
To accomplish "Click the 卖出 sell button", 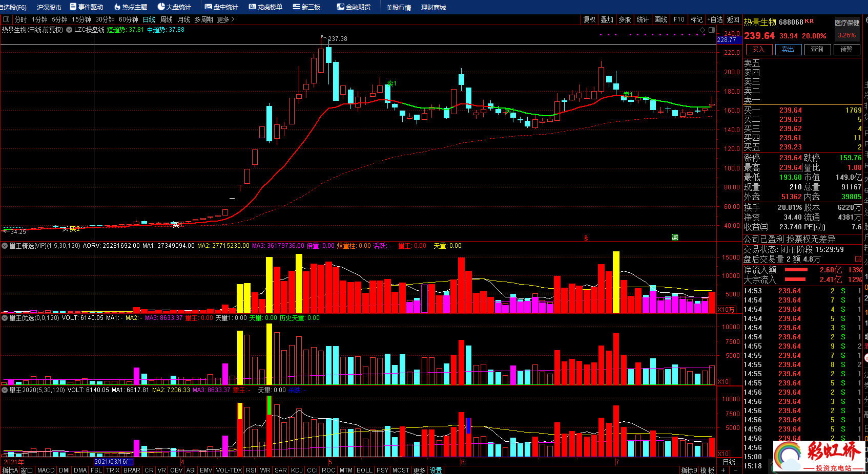I will click(788, 49).
